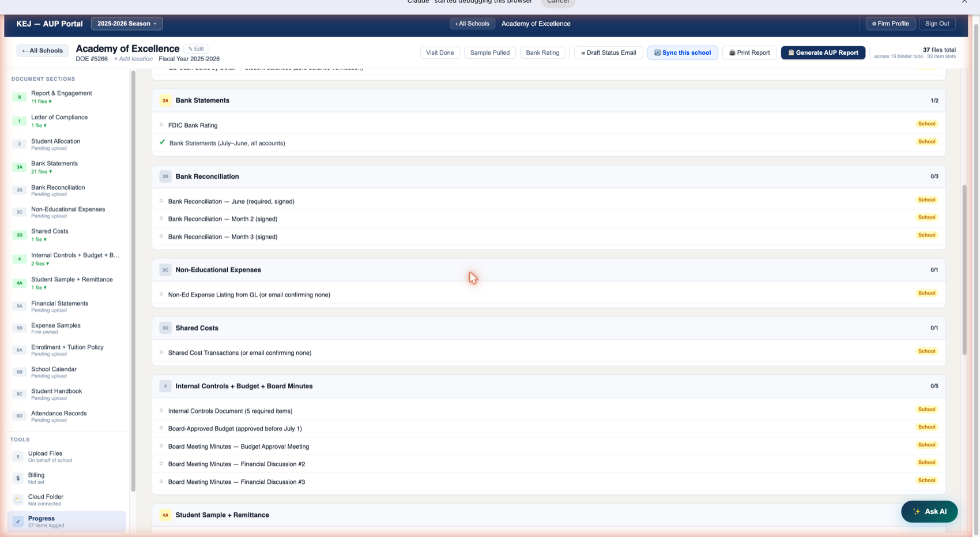Open the Ask AI assistant
Viewport: 980px width, 537px height.
point(929,512)
